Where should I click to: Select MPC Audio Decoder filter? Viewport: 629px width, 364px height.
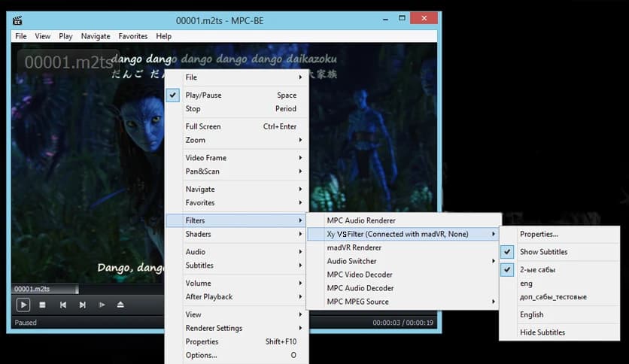(x=403, y=288)
